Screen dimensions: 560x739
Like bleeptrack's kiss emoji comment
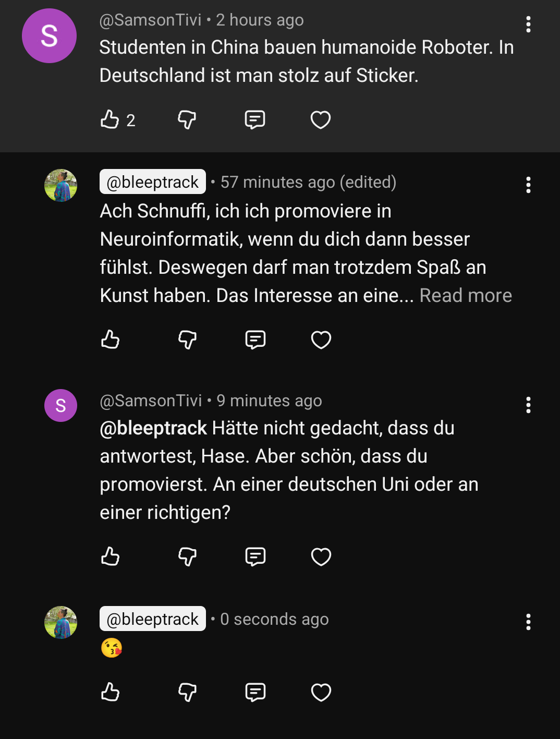pyautogui.click(x=110, y=692)
